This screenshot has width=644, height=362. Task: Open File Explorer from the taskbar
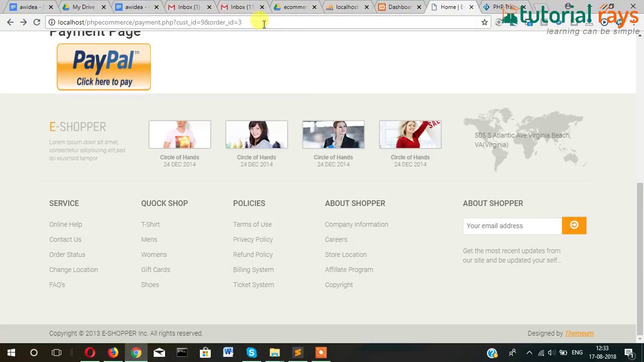coord(275,353)
